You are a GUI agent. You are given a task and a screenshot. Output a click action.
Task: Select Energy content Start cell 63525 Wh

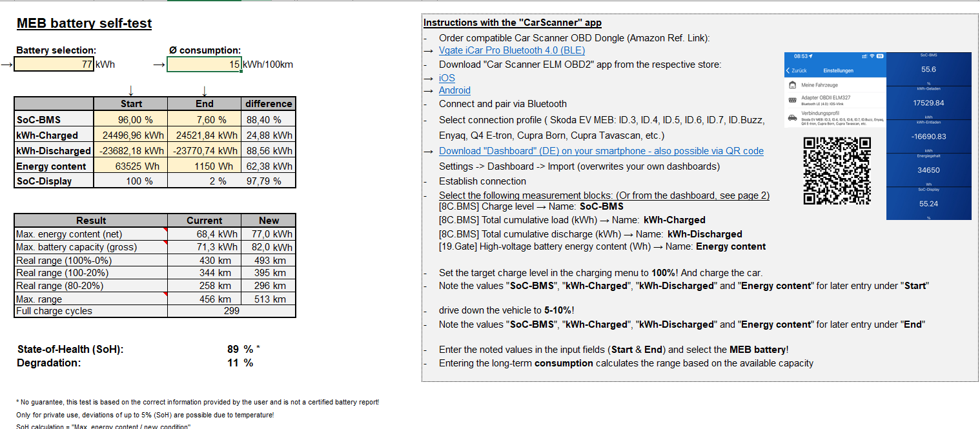(x=130, y=166)
